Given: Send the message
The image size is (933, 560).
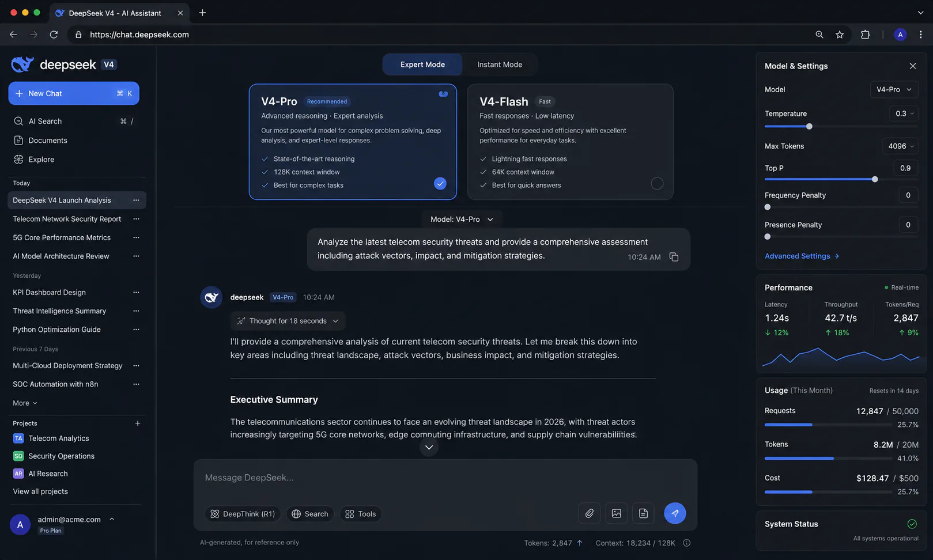Looking at the screenshot, I should (675, 513).
